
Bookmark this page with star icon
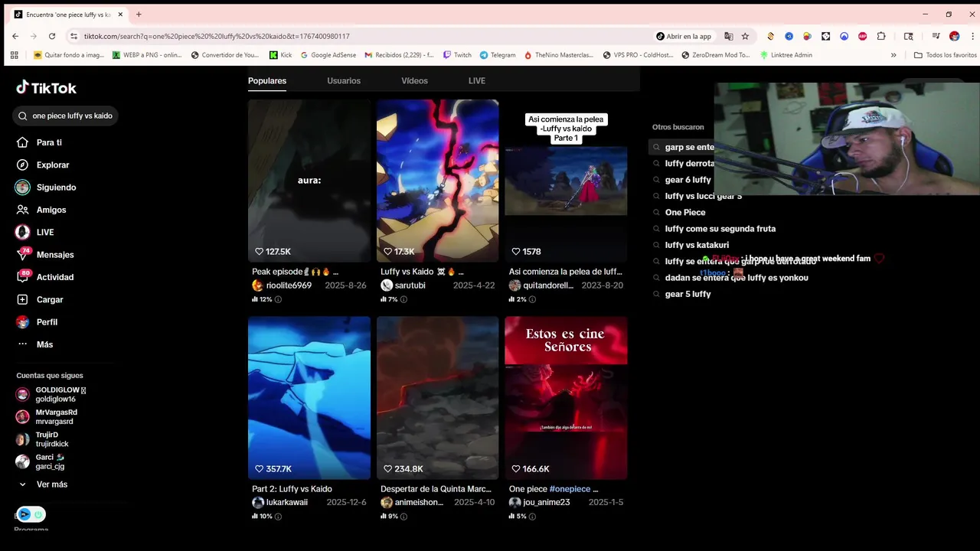click(745, 36)
